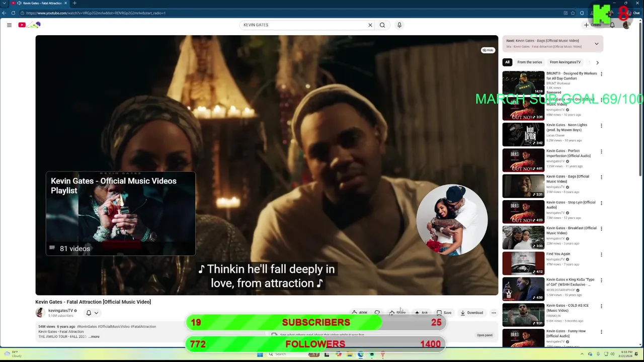
Task: Open options for Find You Again
Action: tap(601, 254)
